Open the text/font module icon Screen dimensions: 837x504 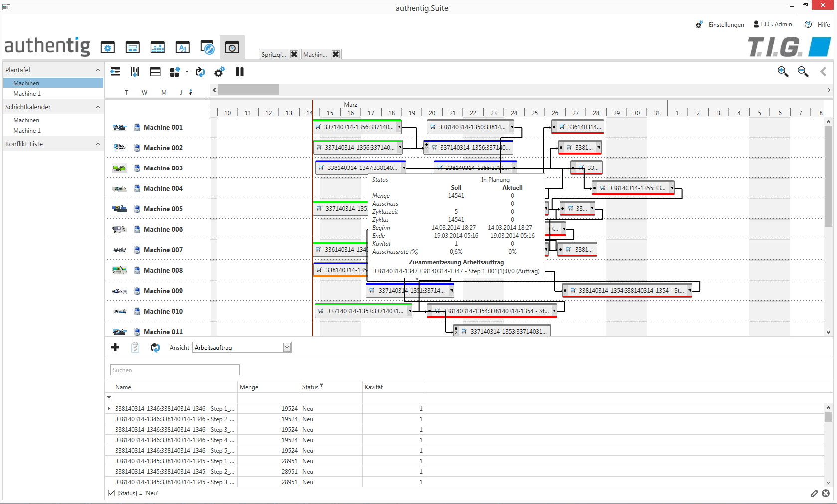tap(183, 48)
